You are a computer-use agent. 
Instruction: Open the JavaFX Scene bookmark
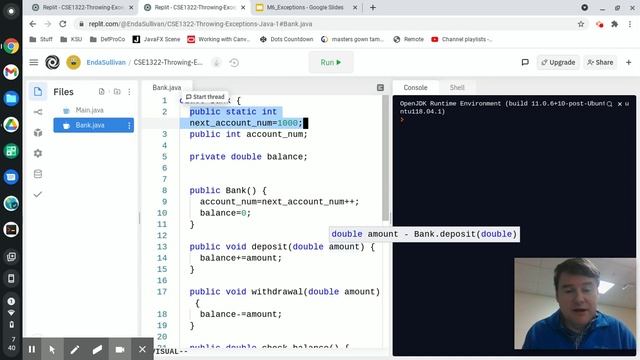(156, 39)
